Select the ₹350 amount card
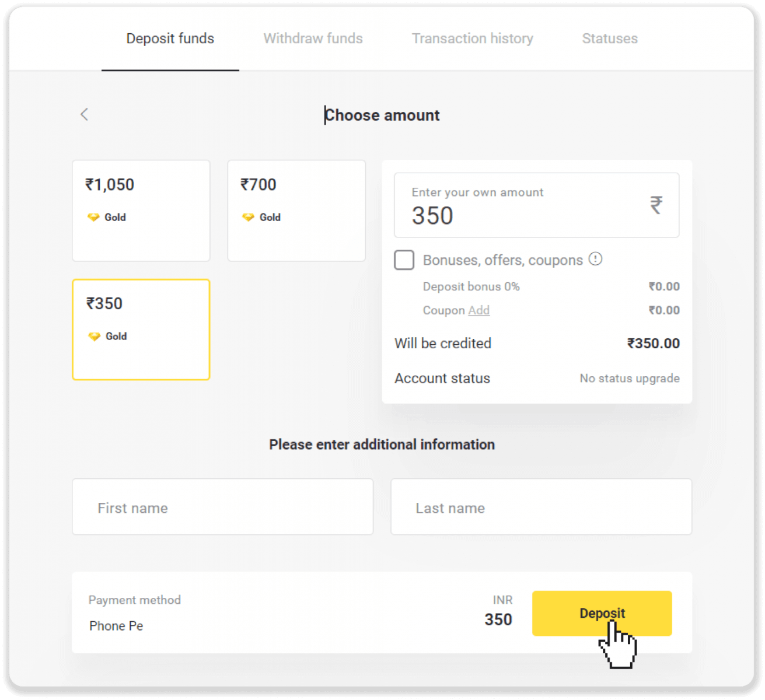Screen dimensions: 765x700 tap(141, 330)
